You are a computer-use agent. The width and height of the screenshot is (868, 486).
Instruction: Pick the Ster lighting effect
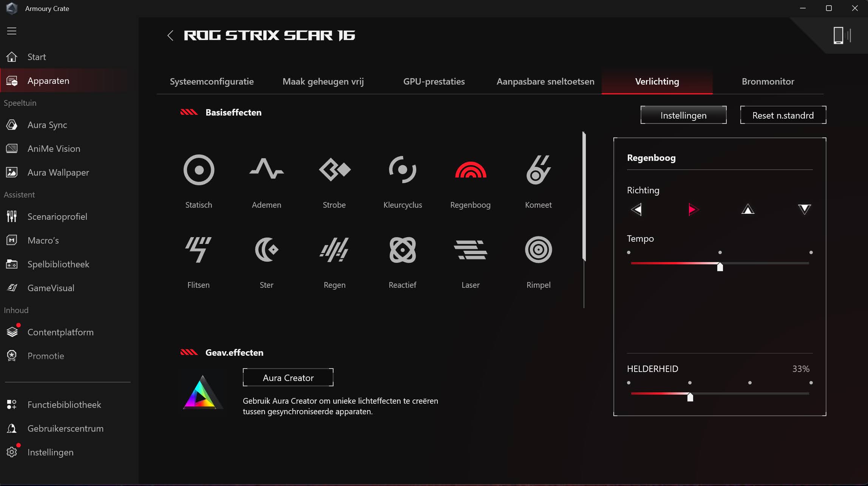click(x=267, y=250)
